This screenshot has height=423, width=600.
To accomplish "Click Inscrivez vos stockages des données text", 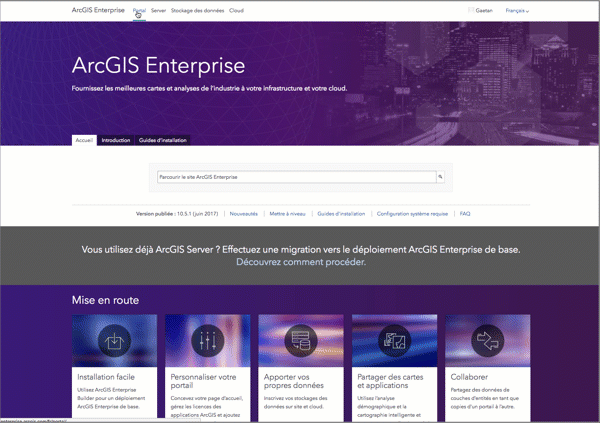I will 296,403.
